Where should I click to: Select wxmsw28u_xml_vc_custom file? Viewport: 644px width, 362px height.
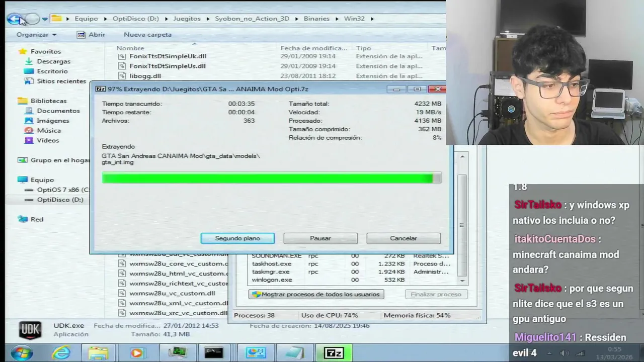click(x=173, y=303)
